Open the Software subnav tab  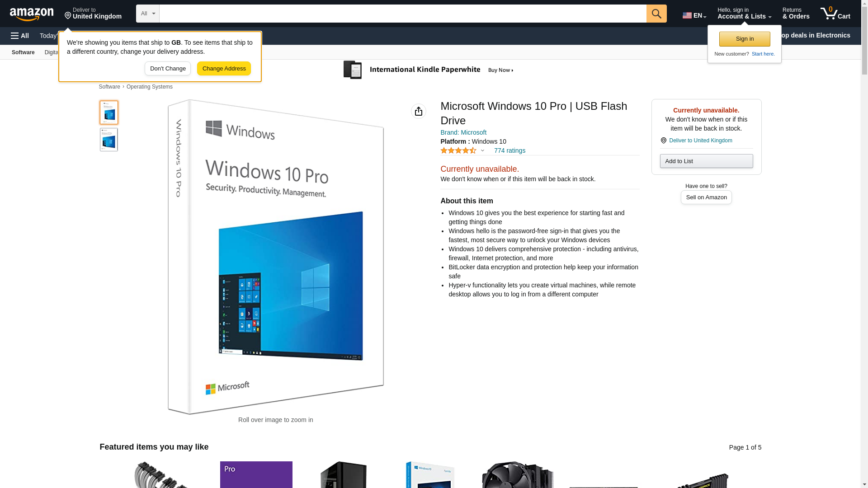(x=23, y=52)
